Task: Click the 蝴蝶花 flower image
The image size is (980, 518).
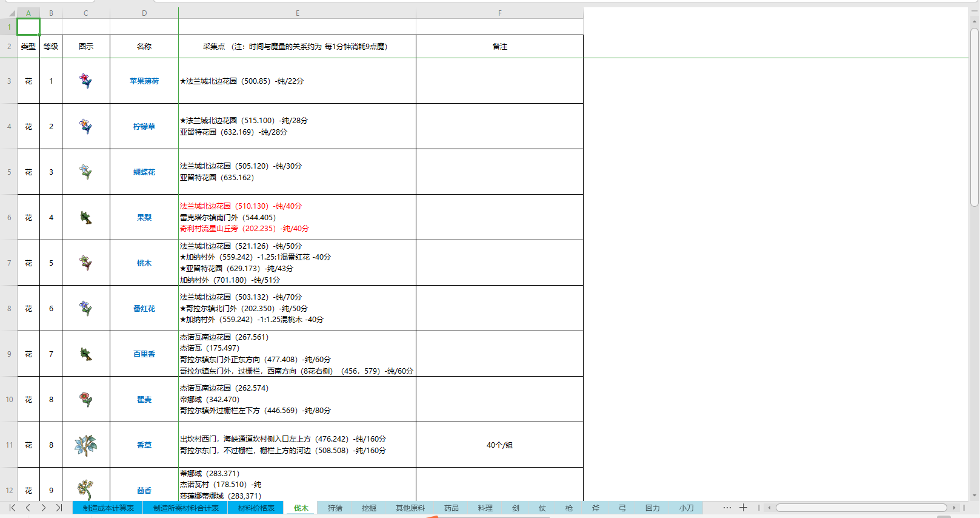Action: (x=85, y=172)
